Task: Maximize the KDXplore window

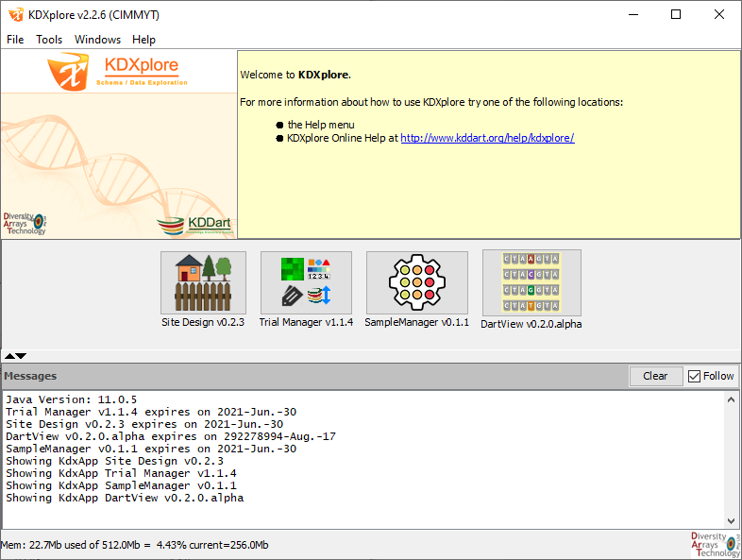Action: 676,14
